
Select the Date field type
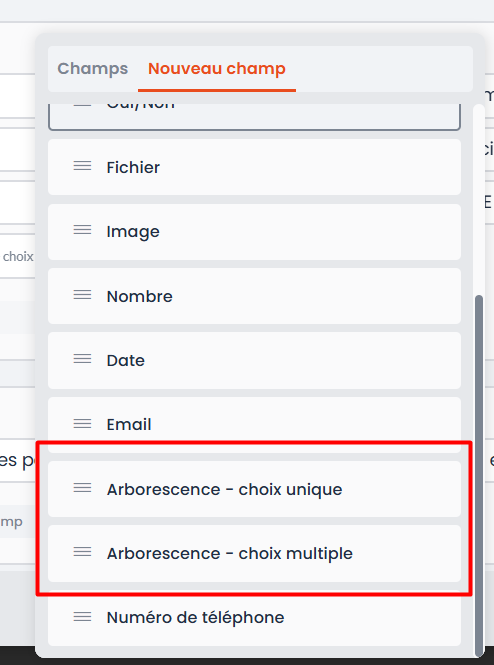click(254, 360)
